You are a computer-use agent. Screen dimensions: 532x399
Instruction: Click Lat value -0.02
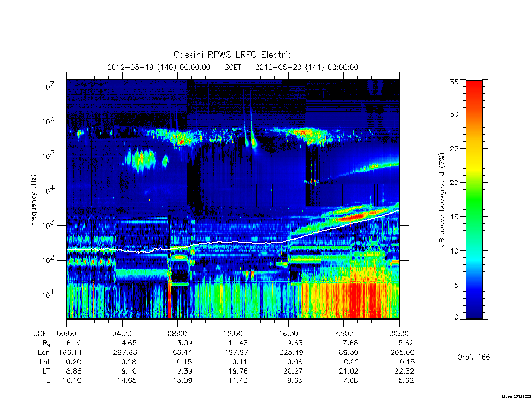click(349, 362)
